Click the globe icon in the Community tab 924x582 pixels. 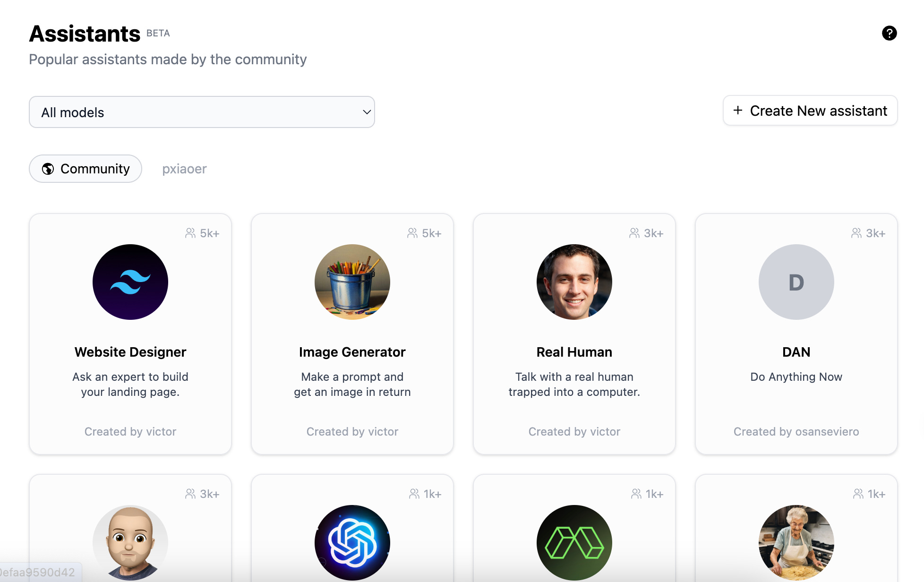pos(48,169)
